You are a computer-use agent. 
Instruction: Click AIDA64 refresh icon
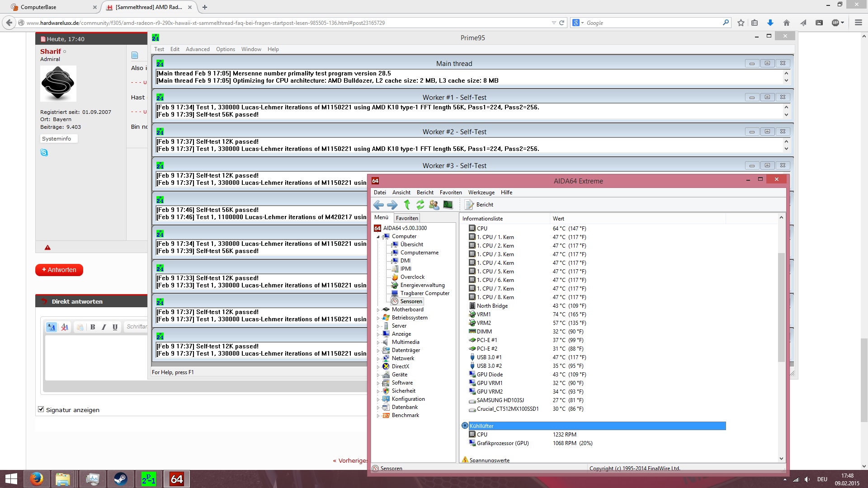click(420, 205)
